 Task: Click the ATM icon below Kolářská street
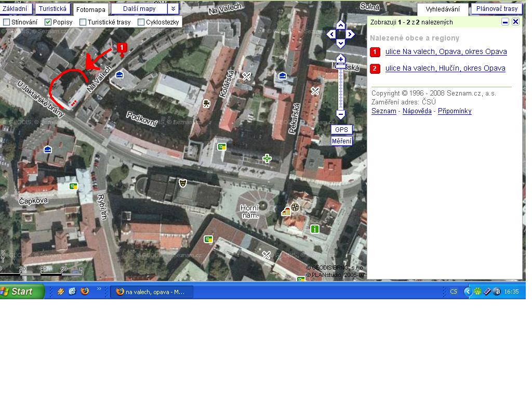[x=221, y=147]
